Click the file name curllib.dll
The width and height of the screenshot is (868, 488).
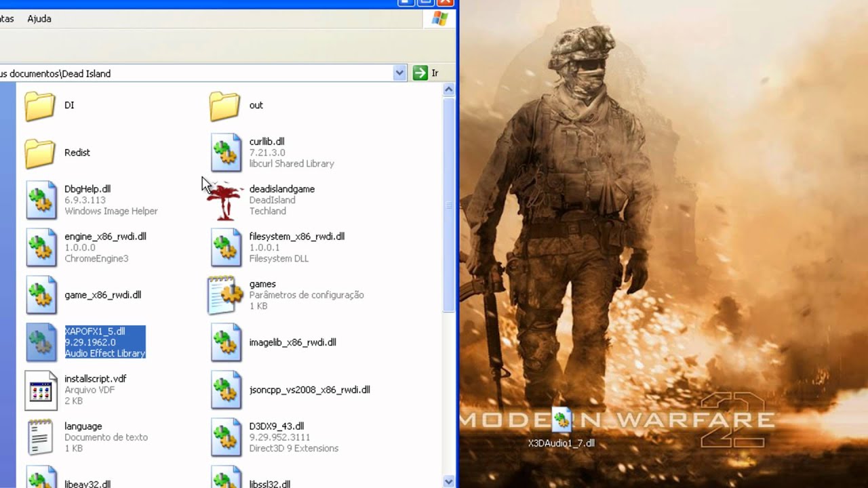click(267, 142)
